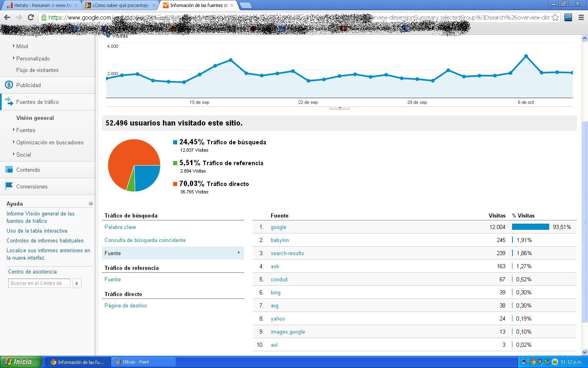Click the webcam tray icon
Viewport: 588px width, 368px height.
tap(540, 362)
